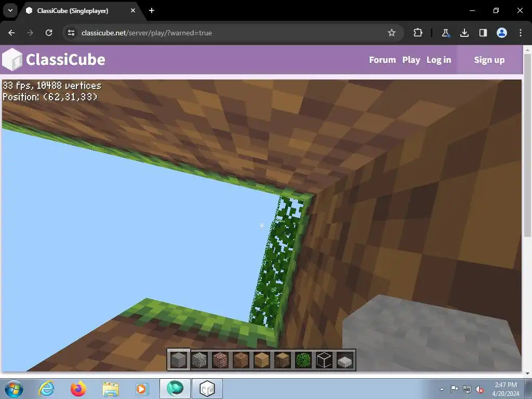Open Chrome Labs flask icon
The image size is (532, 399).
tap(445, 33)
